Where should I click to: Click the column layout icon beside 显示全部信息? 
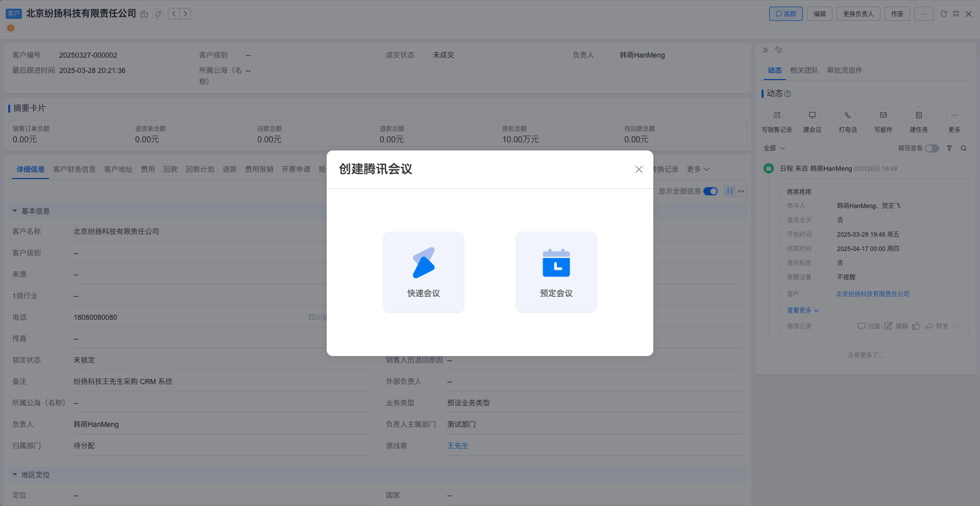click(730, 191)
